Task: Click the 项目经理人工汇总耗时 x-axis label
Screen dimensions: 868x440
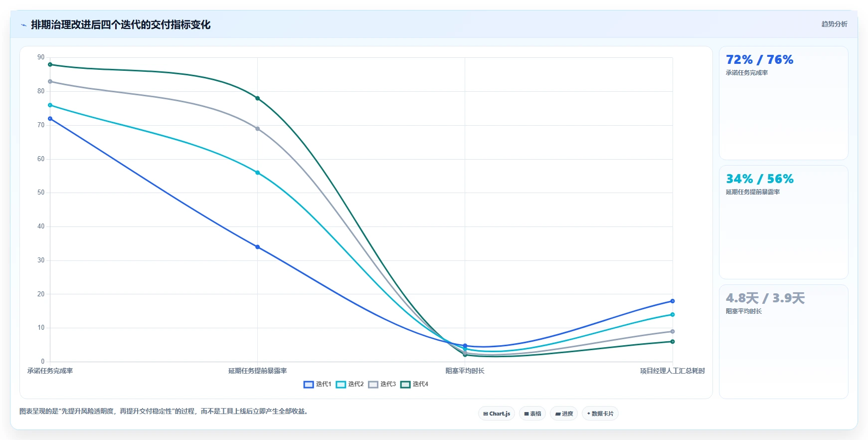Action: 673,371
